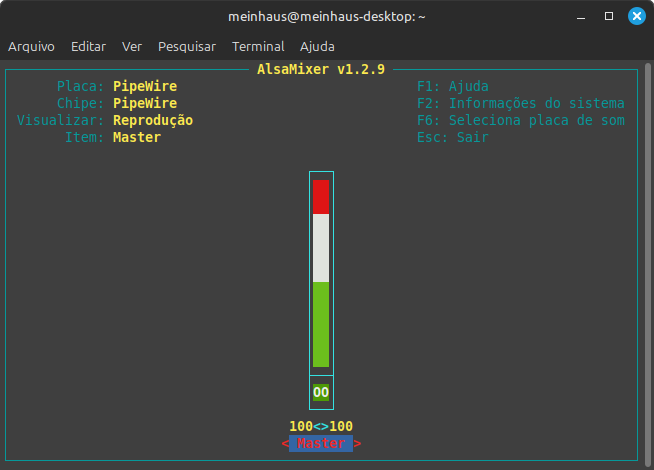
Task: Click F6: Seleciona placa de som
Action: click(521, 120)
